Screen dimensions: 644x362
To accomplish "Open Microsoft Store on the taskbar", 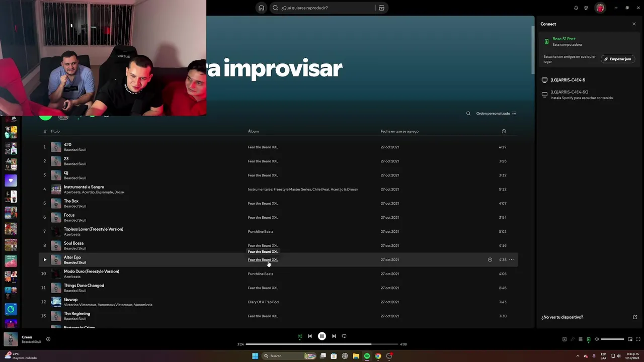I will click(x=334, y=356).
